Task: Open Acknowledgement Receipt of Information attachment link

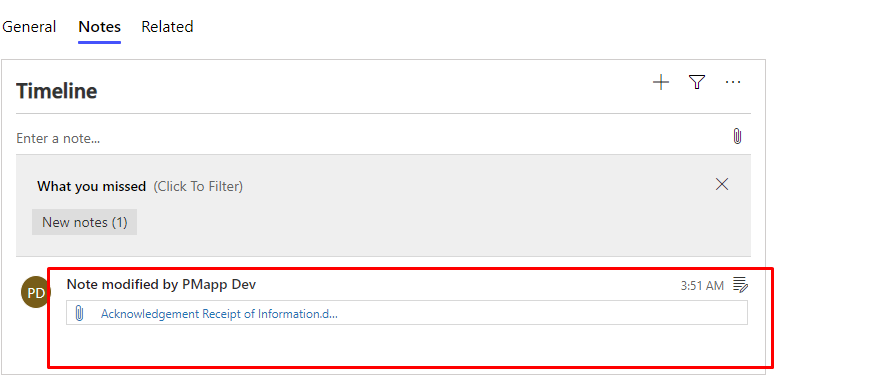Action: point(219,314)
